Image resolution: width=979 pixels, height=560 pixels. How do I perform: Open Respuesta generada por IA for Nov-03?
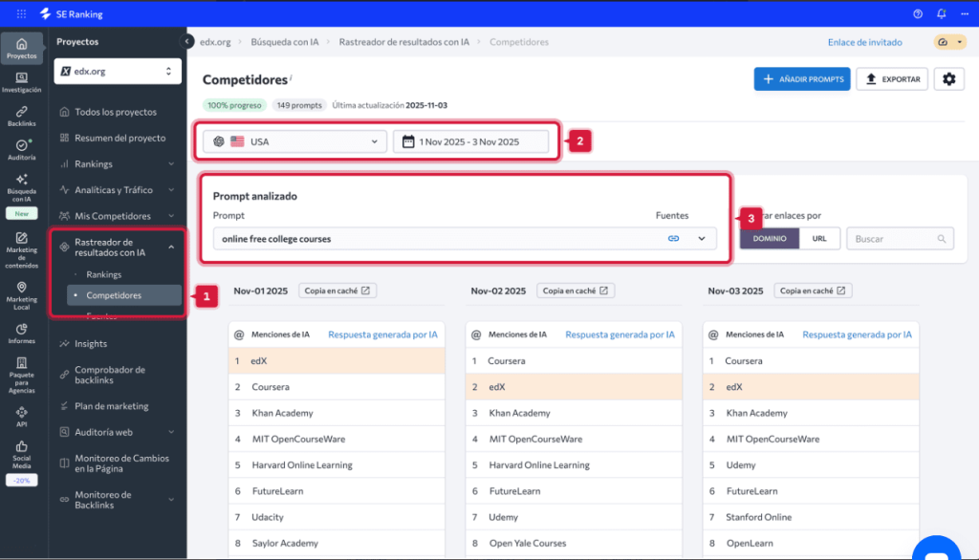(858, 334)
